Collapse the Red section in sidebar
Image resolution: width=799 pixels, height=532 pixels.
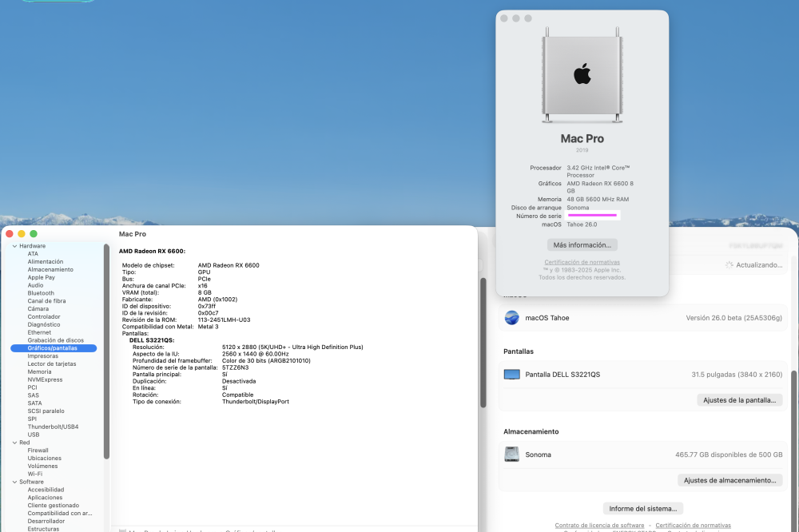pyautogui.click(x=14, y=443)
